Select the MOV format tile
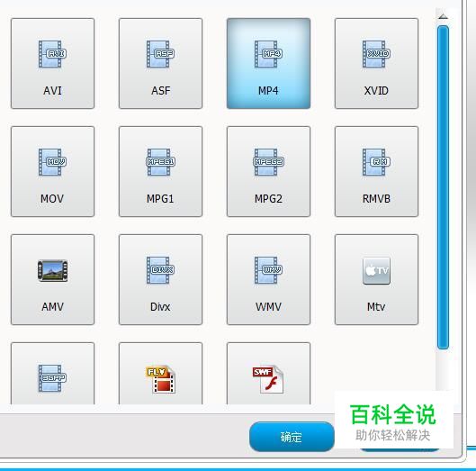Image resolution: width=476 pixels, height=471 pixels. (x=52, y=171)
